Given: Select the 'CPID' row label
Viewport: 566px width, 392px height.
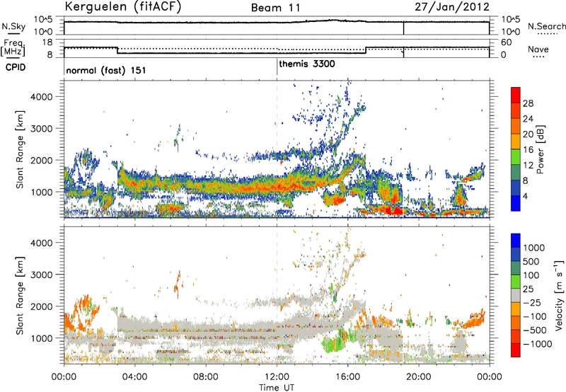Looking at the screenshot, I should 16,67.
